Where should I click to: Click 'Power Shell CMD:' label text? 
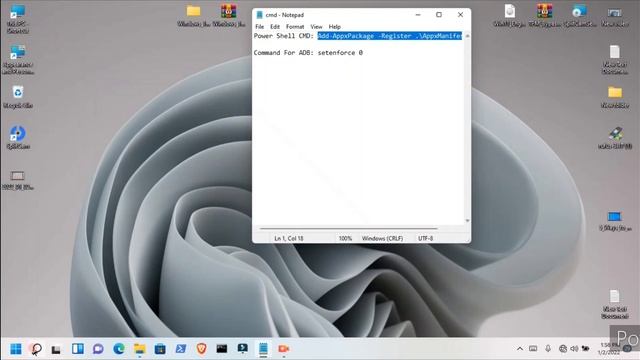point(284,36)
